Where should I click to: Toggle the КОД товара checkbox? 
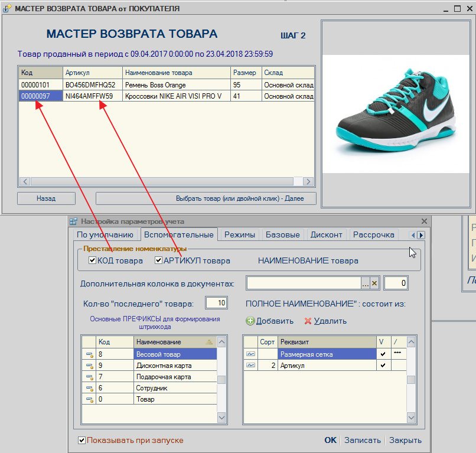tap(92, 260)
